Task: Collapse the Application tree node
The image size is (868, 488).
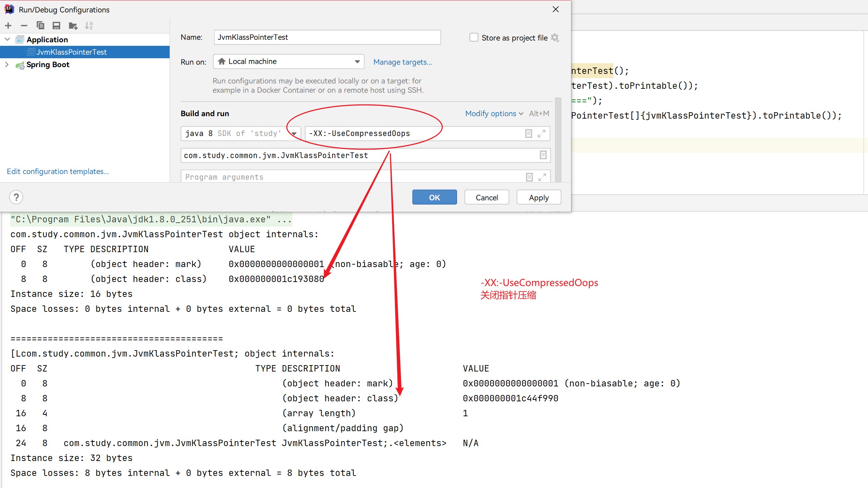Action: tap(7, 39)
